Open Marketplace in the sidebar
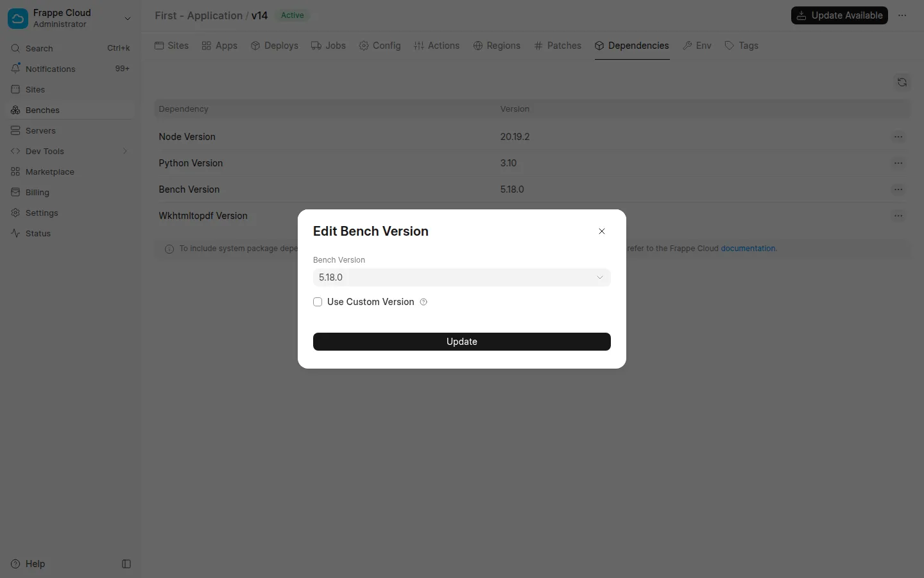924x578 pixels. 71,171
